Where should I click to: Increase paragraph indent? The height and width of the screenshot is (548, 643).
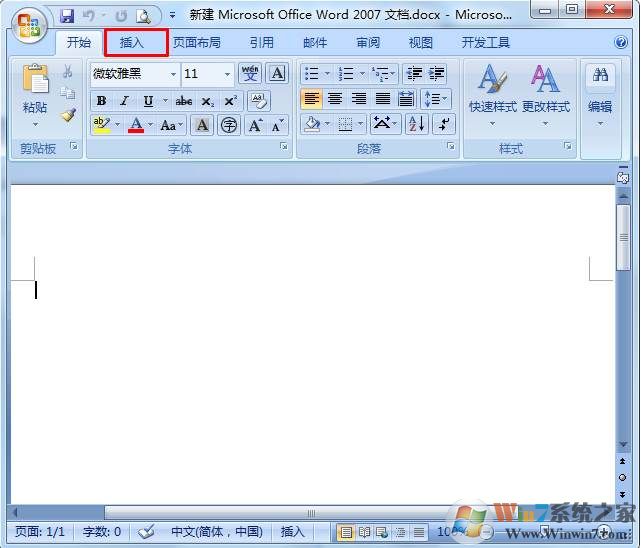pyautogui.click(x=436, y=74)
